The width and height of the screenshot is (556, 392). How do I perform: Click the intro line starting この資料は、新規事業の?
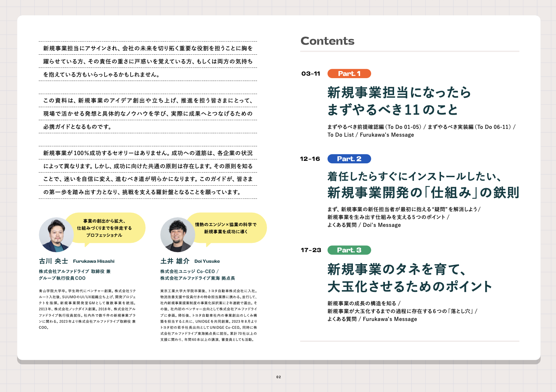tap(148, 100)
